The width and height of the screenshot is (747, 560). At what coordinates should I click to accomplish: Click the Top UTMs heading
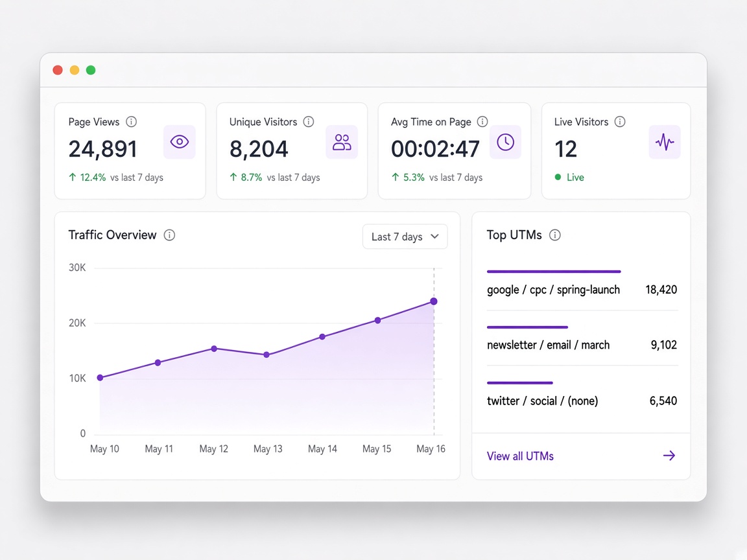click(514, 235)
